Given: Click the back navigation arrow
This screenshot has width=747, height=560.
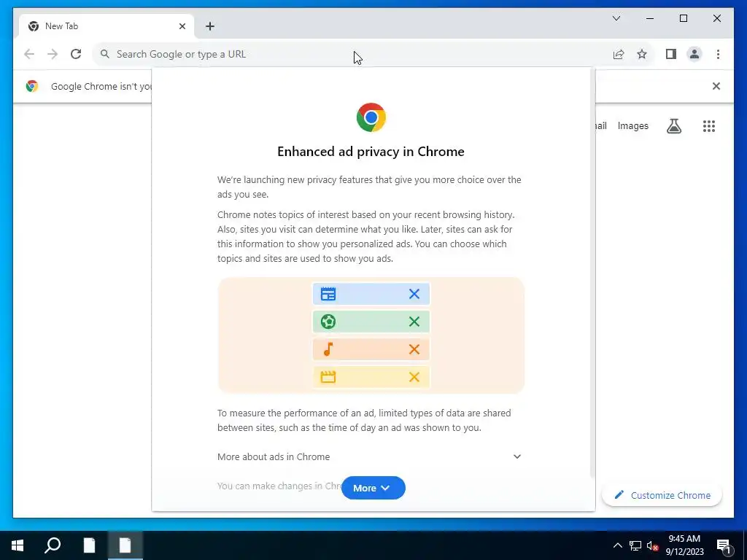Looking at the screenshot, I should tap(29, 54).
